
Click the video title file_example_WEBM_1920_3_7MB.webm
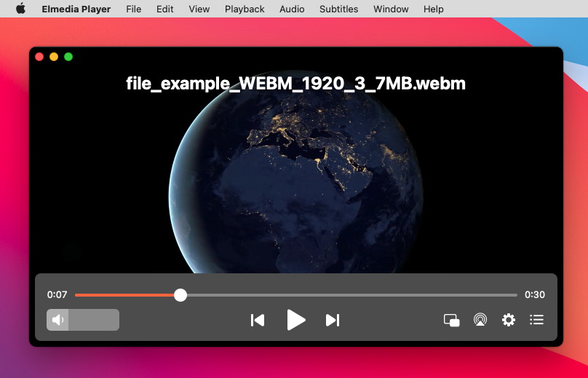tap(296, 84)
